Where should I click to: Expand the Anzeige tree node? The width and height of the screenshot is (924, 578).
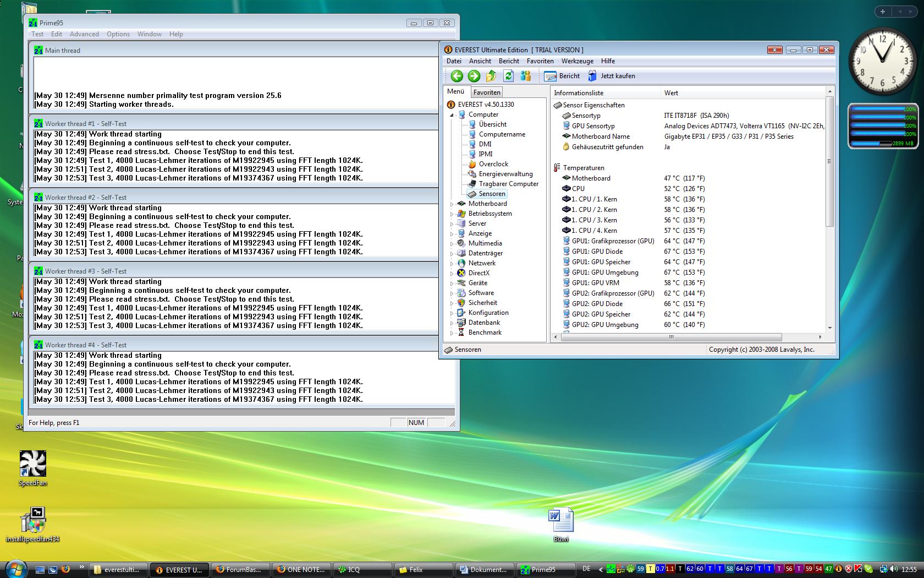pyautogui.click(x=452, y=233)
